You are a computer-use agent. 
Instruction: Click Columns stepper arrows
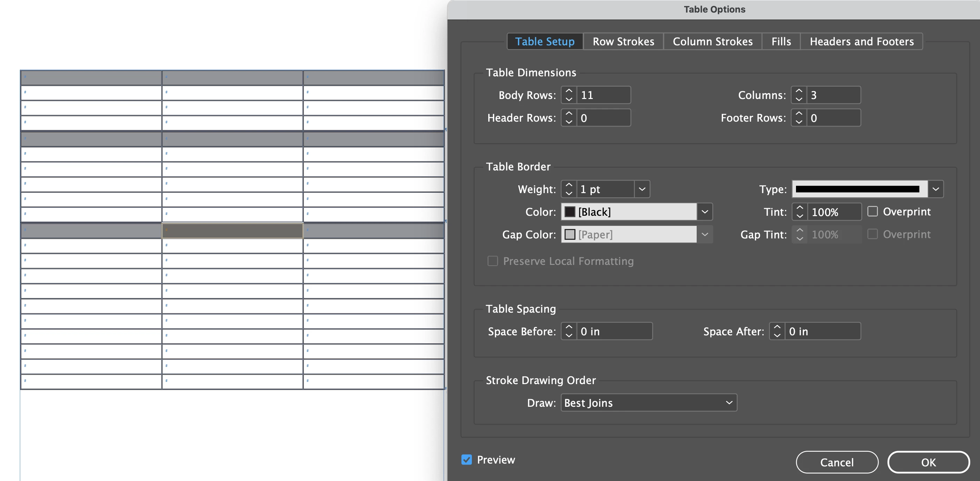point(799,95)
